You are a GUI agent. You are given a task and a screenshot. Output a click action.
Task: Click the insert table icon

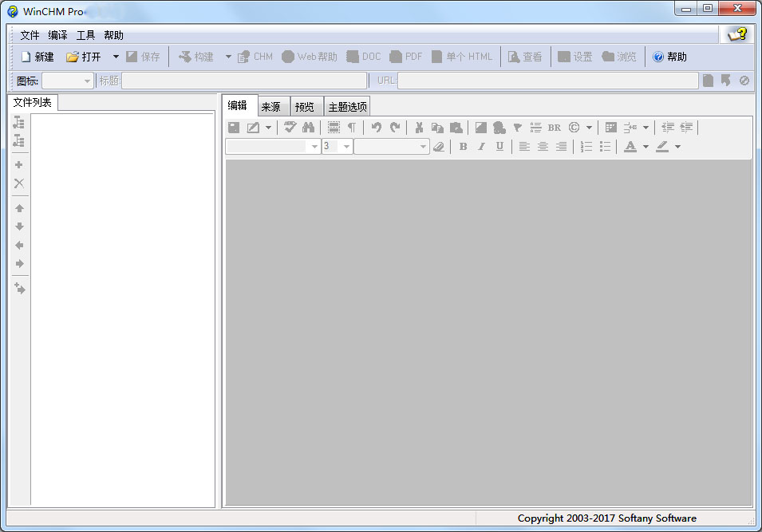[x=611, y=128]
